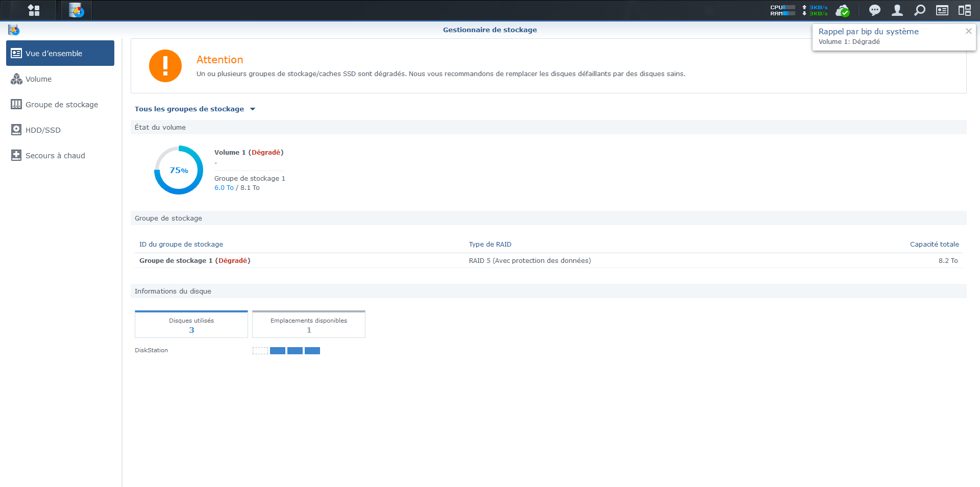Open the Secours à chaud section
Screen dimensions: 980x487
60,155
